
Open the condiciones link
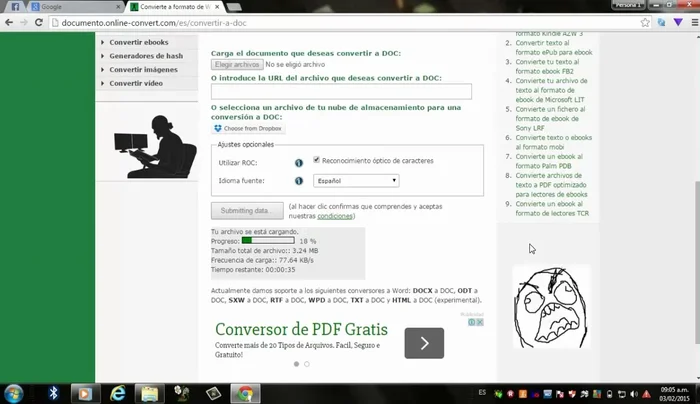tap(335, 216)
